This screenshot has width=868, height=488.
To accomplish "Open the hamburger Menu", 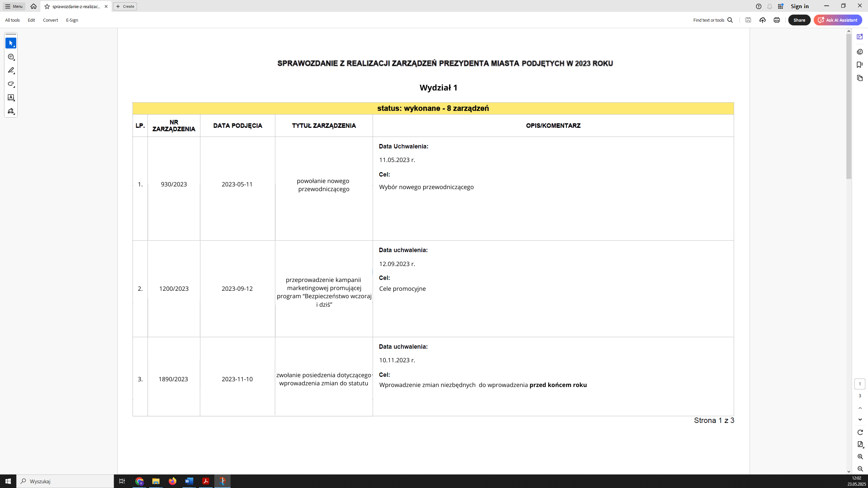I will coord(14,6).
